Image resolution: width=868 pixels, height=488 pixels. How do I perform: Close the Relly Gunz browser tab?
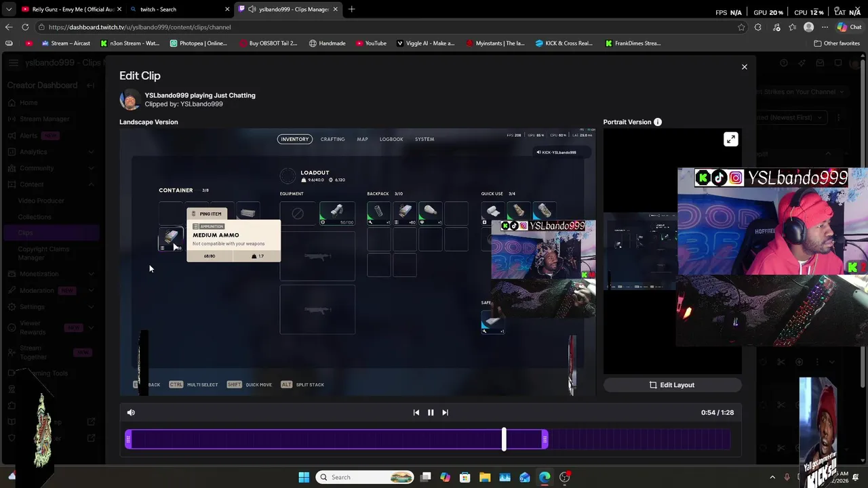[x=119, y=9]
